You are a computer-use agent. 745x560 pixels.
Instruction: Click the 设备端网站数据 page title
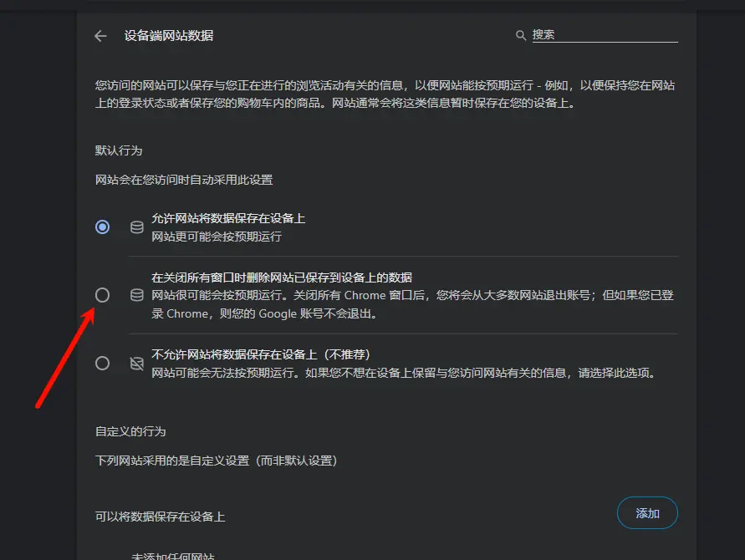[169, 36]
